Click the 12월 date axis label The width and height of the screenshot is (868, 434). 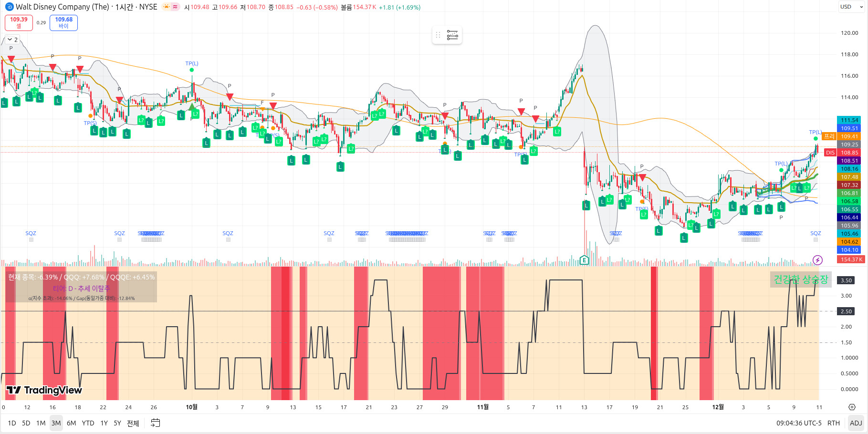click(x=718, y=407)
